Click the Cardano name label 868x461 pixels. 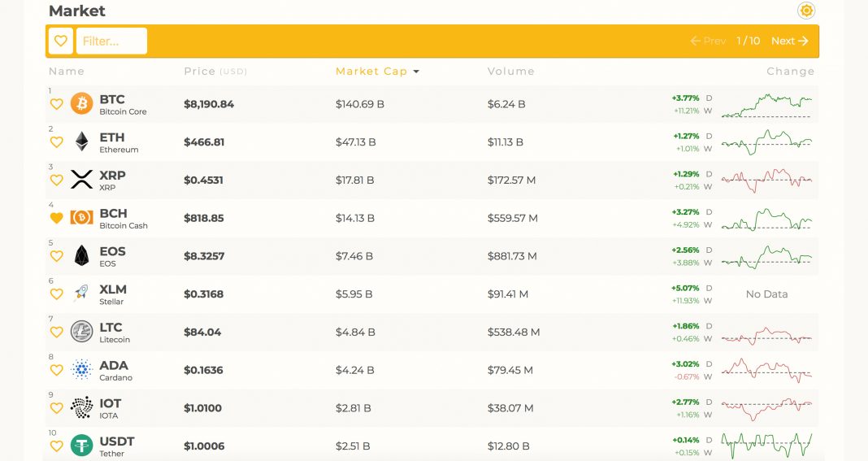pos(115,378)
